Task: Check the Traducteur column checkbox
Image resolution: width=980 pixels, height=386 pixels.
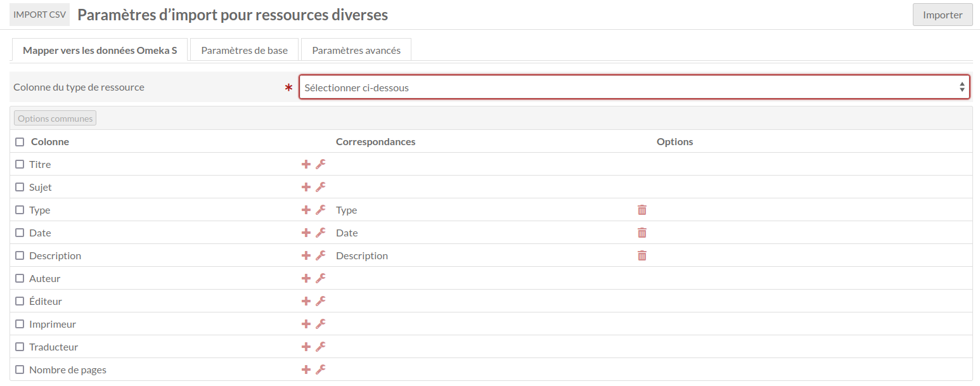Action: [x=20, y=347]
